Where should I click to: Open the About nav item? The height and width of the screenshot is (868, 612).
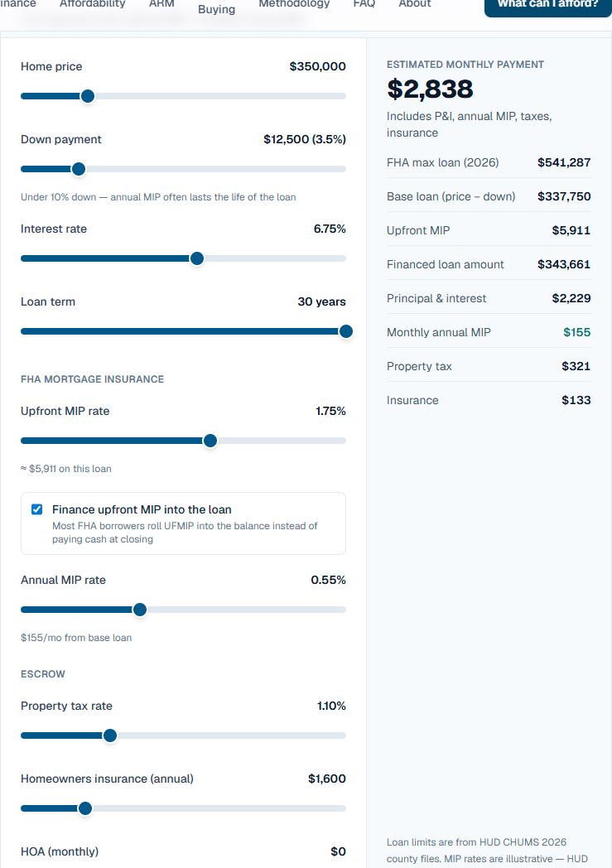coord(414,4)
